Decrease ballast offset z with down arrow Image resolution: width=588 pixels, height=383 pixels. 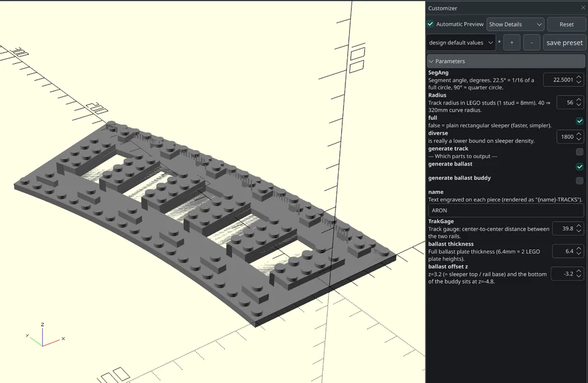tap(579, 276)
